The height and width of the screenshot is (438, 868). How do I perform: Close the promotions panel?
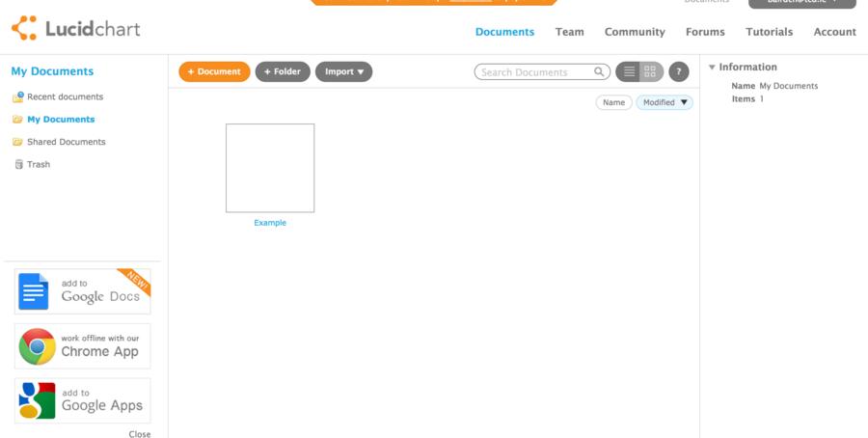click(140, 434)
